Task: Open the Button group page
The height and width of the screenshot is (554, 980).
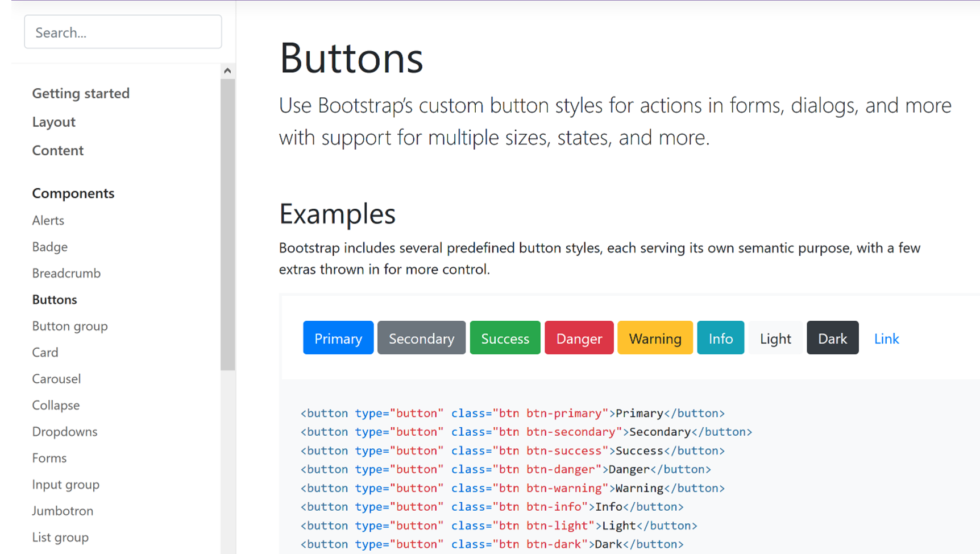Action: [70, 326]
